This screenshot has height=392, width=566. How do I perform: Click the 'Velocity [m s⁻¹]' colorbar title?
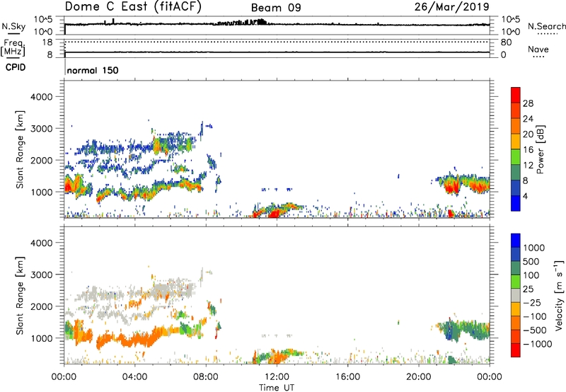click(x=559, y=295)
